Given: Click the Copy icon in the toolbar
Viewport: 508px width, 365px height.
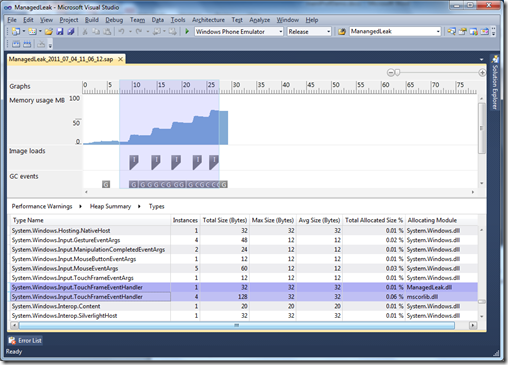Looking at the screenshot, I should coord(96,32).
